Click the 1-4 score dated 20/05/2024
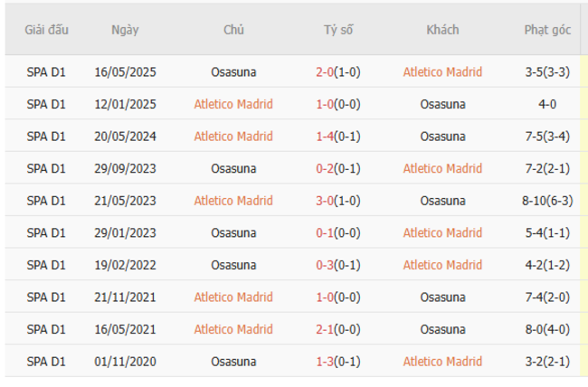This screenshot has width=588, height=387. [x=339, y=137]
